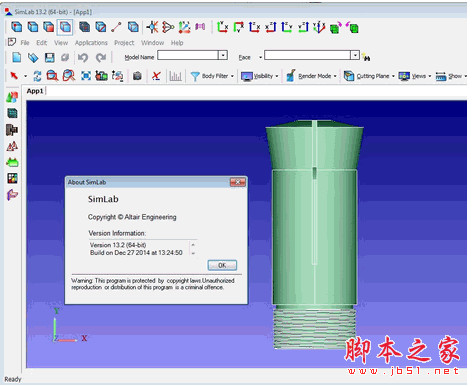Open the Project menu
The image size is (473, 386).
[124, 43]
